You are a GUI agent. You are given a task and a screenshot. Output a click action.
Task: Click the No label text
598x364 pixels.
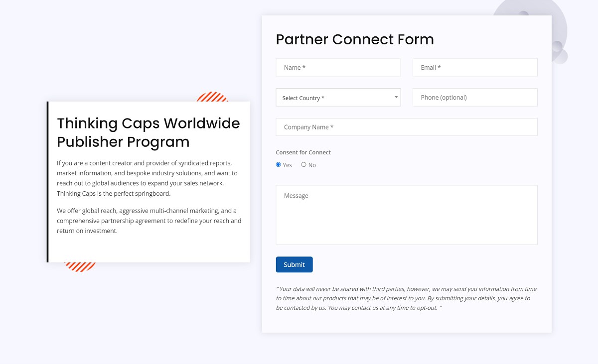pos(311,164)
